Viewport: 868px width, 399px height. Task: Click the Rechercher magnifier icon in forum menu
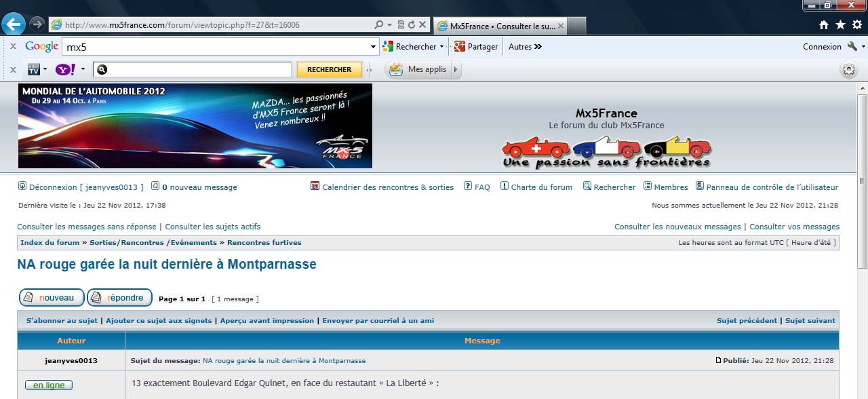(x=587, y=186)
